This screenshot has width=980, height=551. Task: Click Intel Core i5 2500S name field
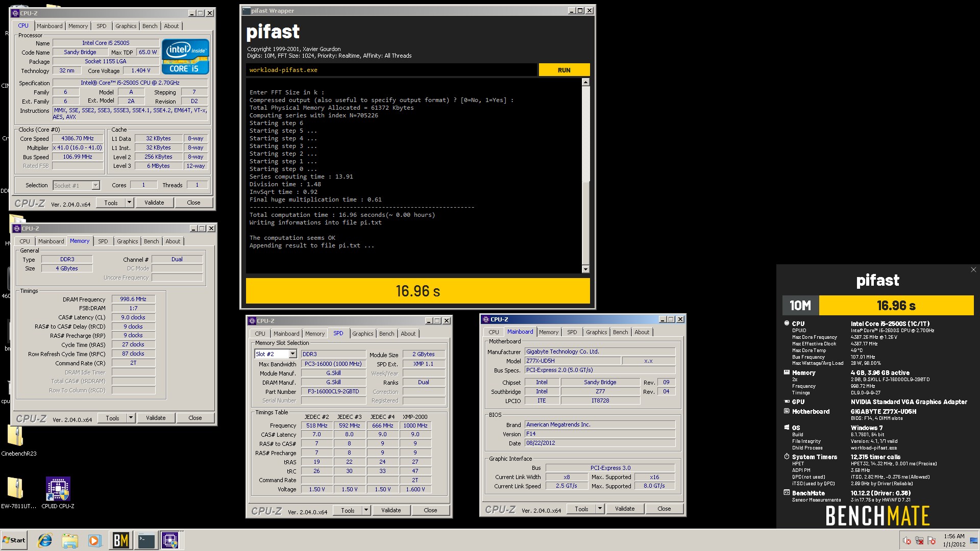tap(106, 43)
